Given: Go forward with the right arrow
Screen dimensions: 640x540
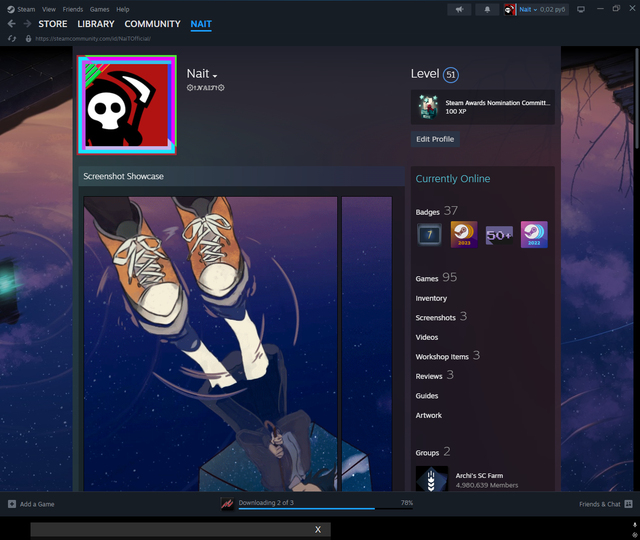Looking at the screenshot, I should (27, 24).
